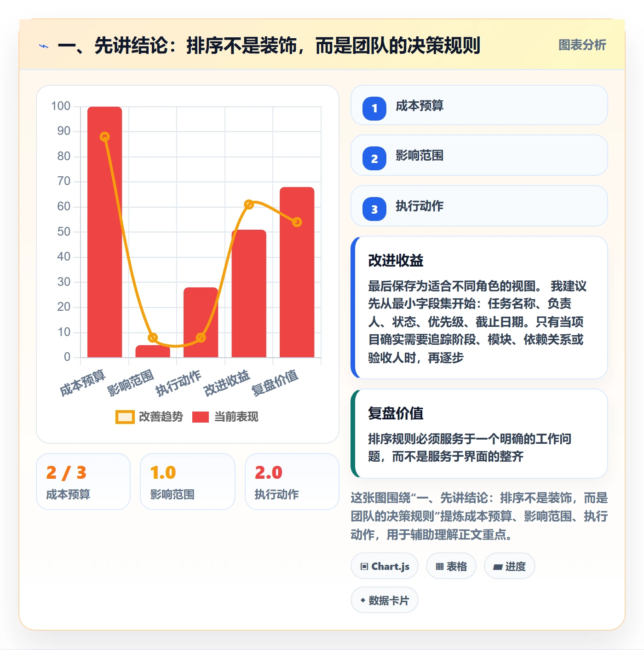Click the red 成本预算 bar in chart
Image resolution: width=644 pixels, height=650 pixels.
(x=104, y=232)
